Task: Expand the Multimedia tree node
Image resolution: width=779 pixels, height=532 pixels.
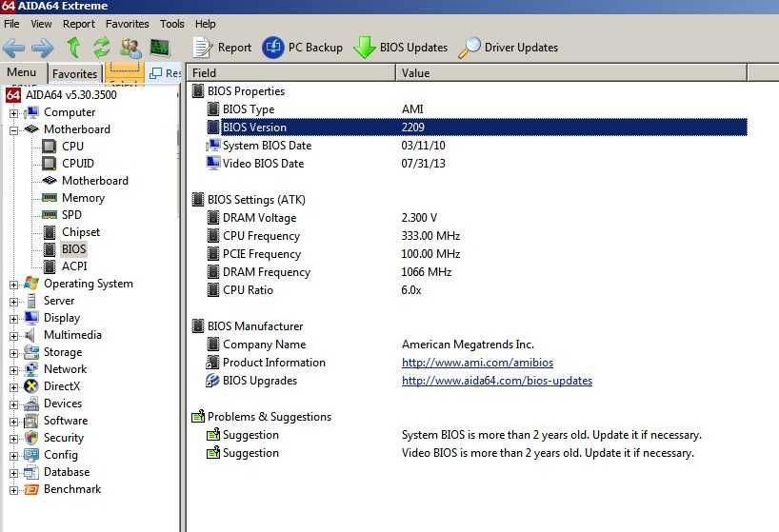Action: click(x=14, y=336)
